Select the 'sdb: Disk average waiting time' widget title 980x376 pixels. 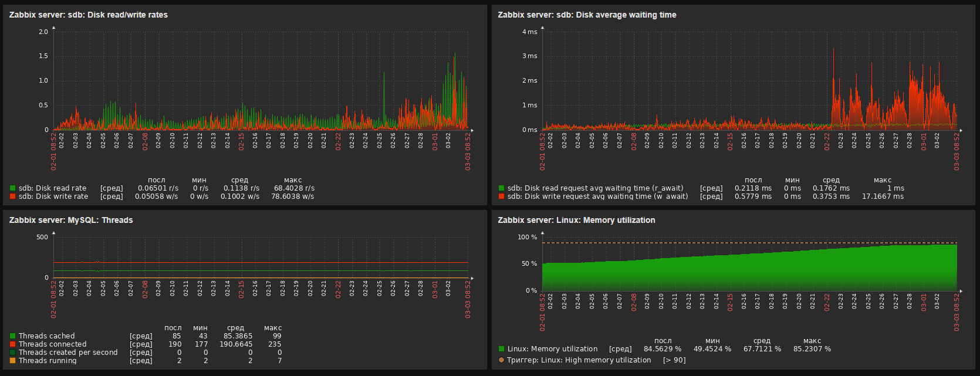pos(587,15)
